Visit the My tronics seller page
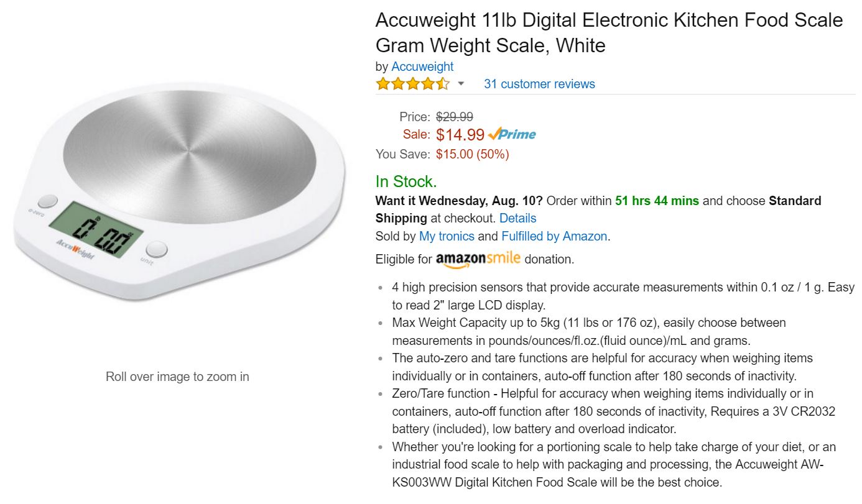 (x=447, y=236)
